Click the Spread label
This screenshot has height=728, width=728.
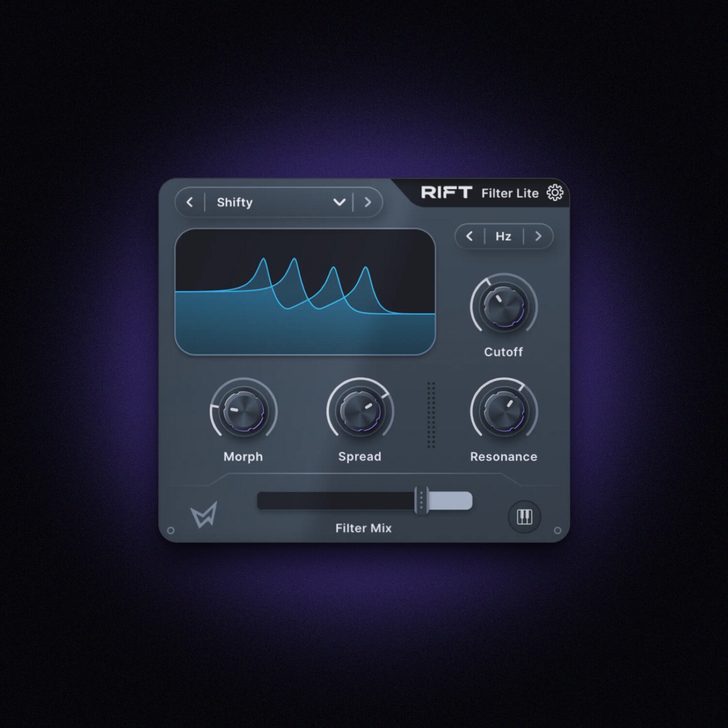[x=360, y=457]
